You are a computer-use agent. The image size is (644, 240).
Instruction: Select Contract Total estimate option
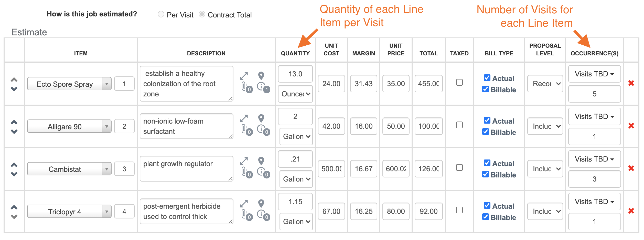[x=202, y=14]
